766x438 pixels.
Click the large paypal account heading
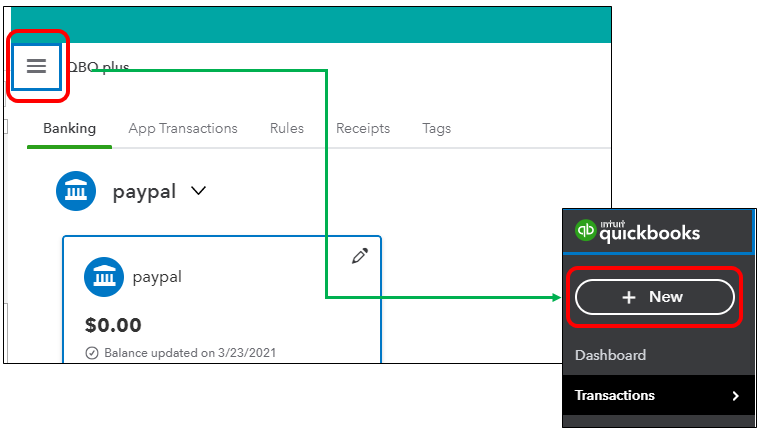144,192
